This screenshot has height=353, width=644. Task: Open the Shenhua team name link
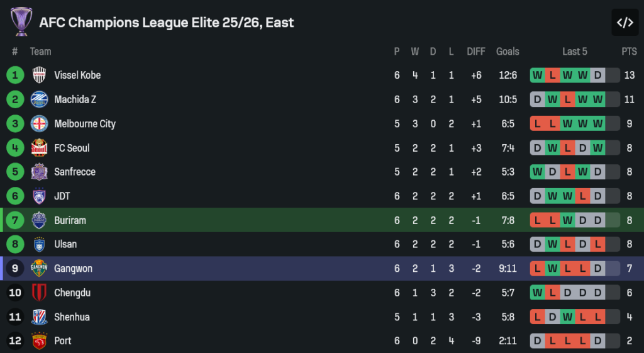[x=72, y=317]
